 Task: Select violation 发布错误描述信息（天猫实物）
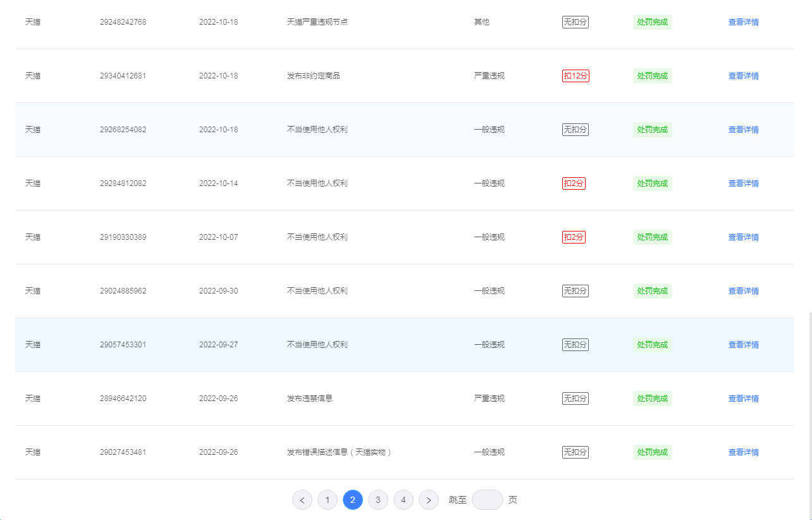click(340, 452)
